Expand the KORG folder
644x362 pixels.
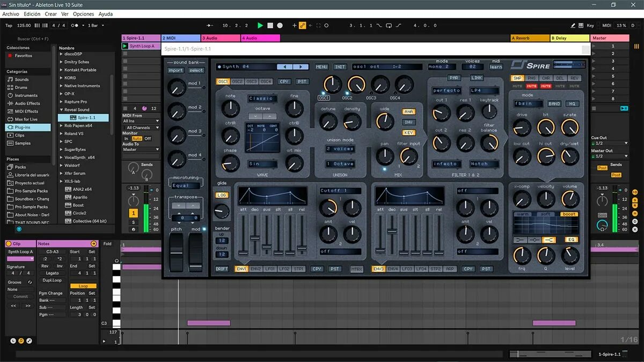tap(61, 78)
